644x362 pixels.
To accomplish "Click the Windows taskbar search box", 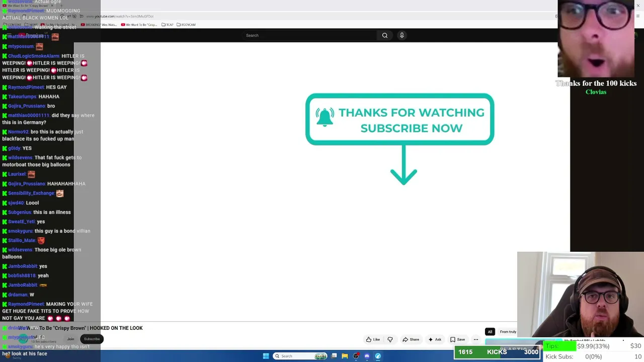I will tap(300, 356).
